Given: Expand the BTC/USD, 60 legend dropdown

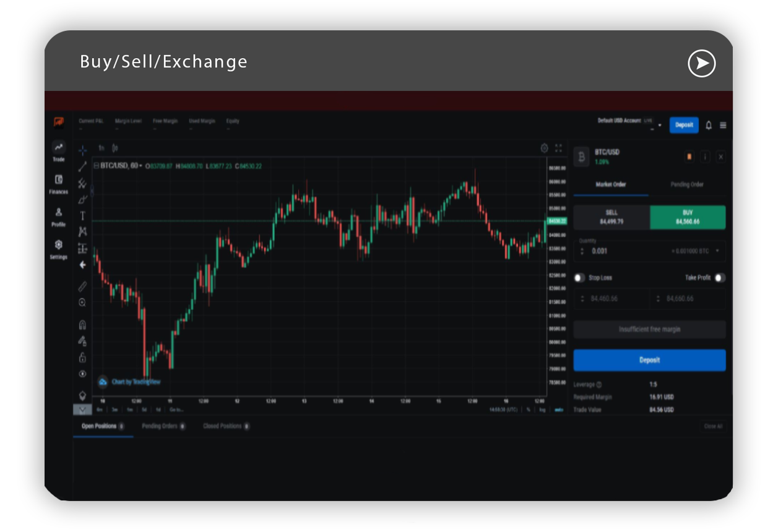Looking at the screenshot, I should [x=140, y=166].
